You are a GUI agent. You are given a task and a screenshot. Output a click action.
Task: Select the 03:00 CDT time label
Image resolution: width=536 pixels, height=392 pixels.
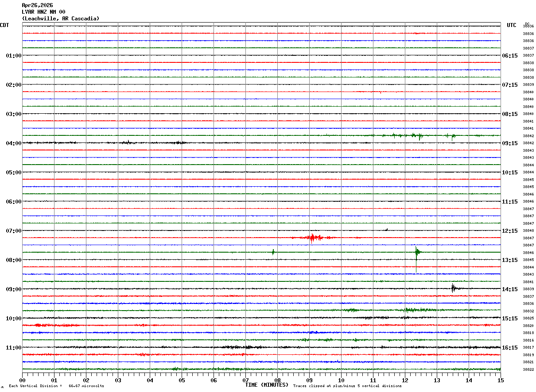(x=14, y=114)
